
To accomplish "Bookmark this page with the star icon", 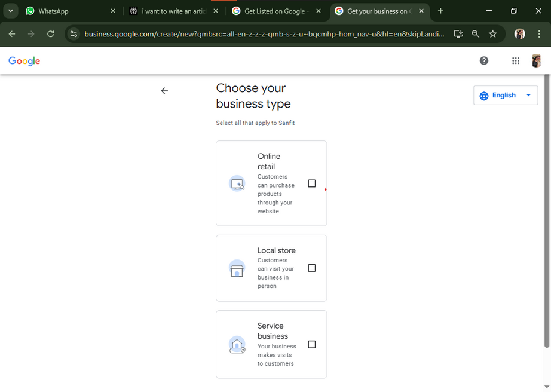I will point(493,34).
